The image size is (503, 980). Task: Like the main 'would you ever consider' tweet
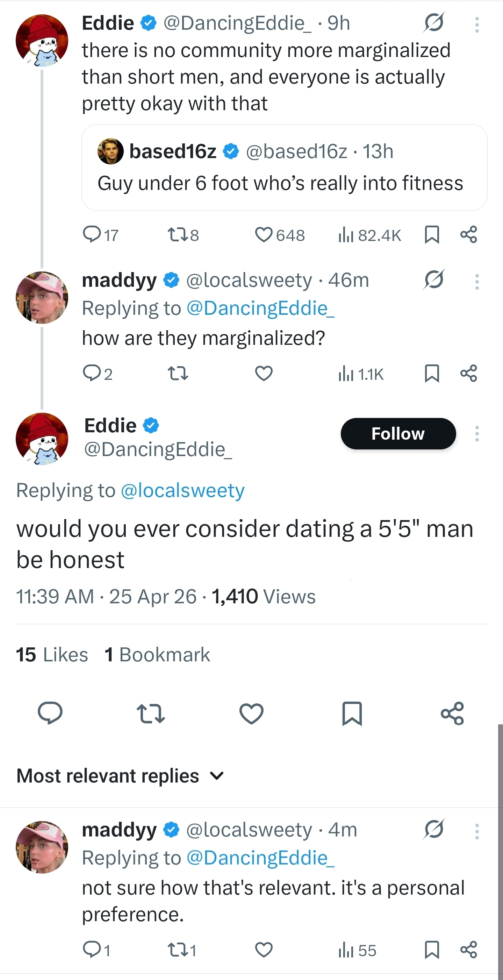[251, 713]
